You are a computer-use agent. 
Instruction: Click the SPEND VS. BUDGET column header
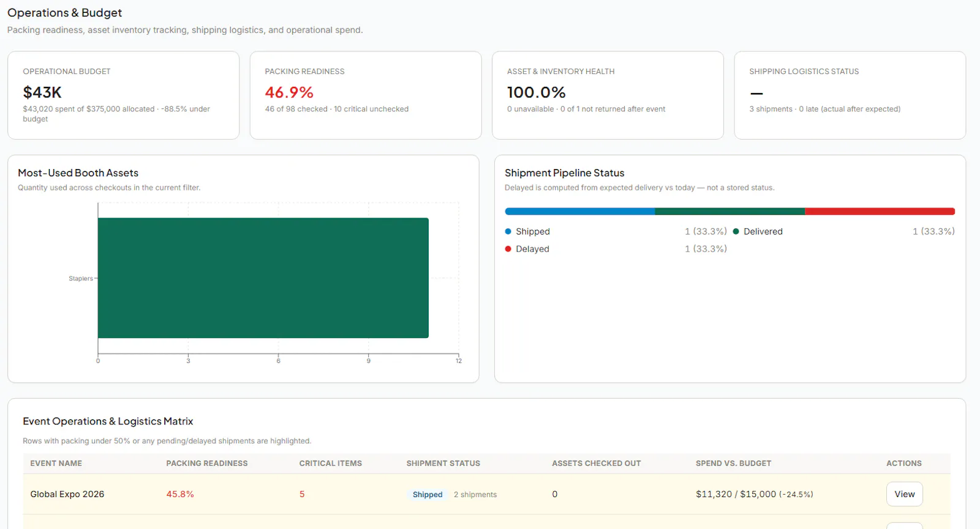(733, 463)
